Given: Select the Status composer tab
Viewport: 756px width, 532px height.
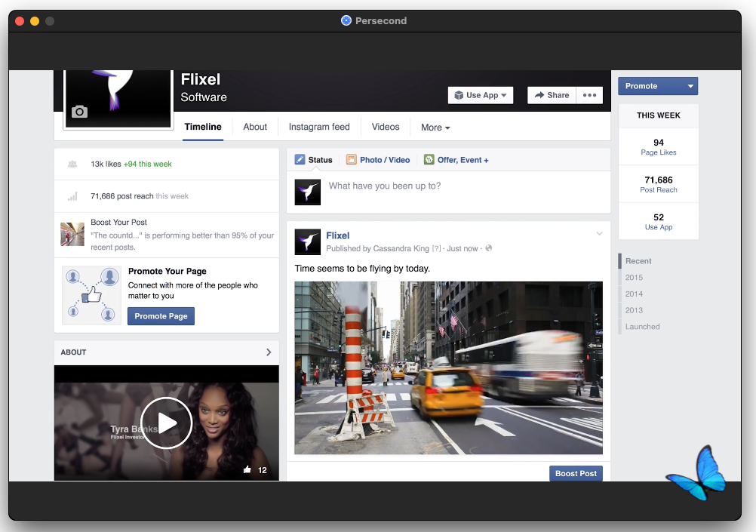Looking at the screenshot, I should [314, 160].
